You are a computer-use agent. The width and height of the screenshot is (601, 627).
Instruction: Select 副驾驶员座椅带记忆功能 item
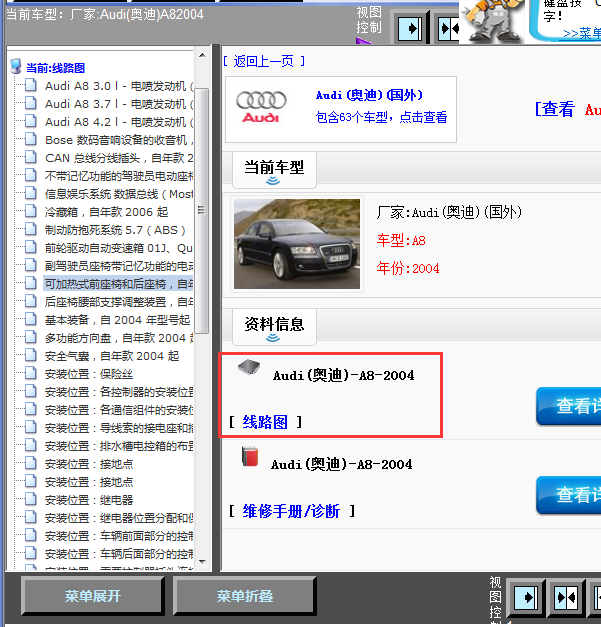(119, 266)
